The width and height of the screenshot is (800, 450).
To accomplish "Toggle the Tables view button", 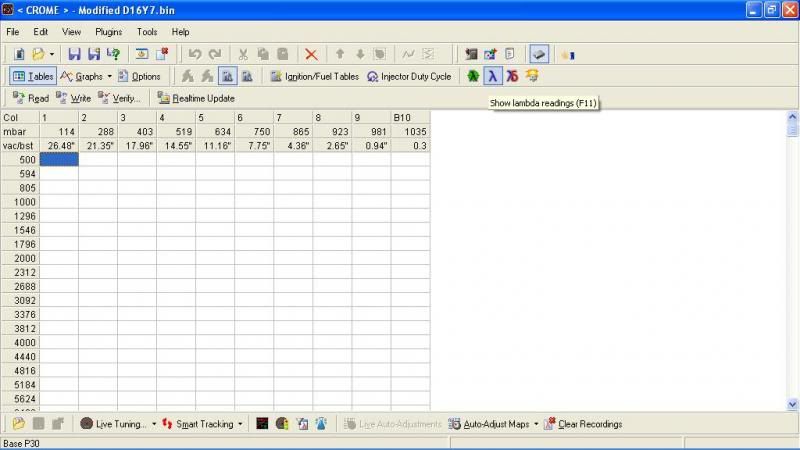I will tap(33, 76).
